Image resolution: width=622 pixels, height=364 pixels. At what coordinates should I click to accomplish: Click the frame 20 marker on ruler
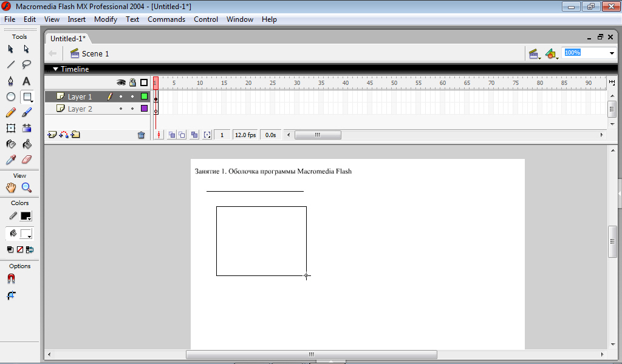[248, 83]
